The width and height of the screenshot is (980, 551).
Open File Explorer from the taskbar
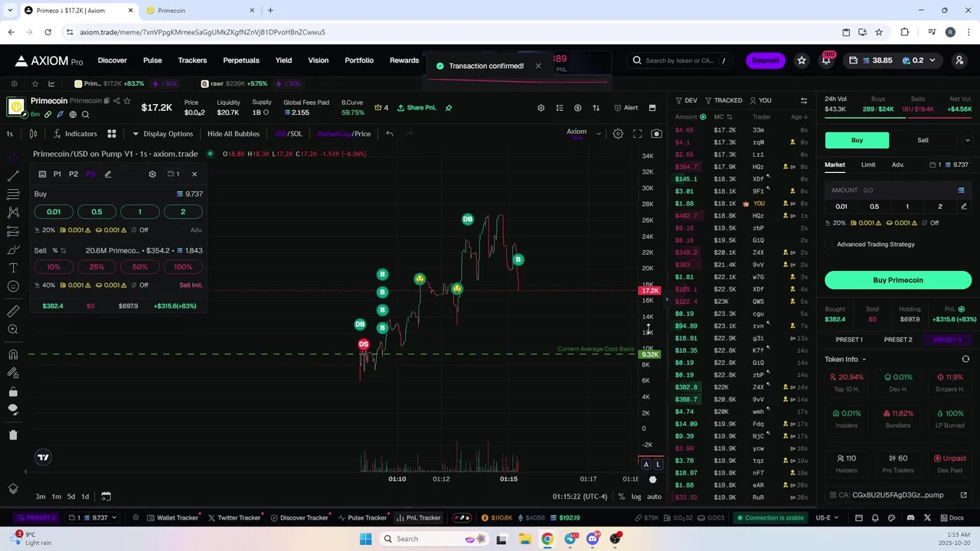525,540
